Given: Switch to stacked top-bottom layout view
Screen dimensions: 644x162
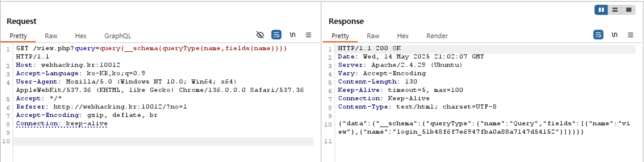Looking at the screenshot, I should click(x=615, y=10).
